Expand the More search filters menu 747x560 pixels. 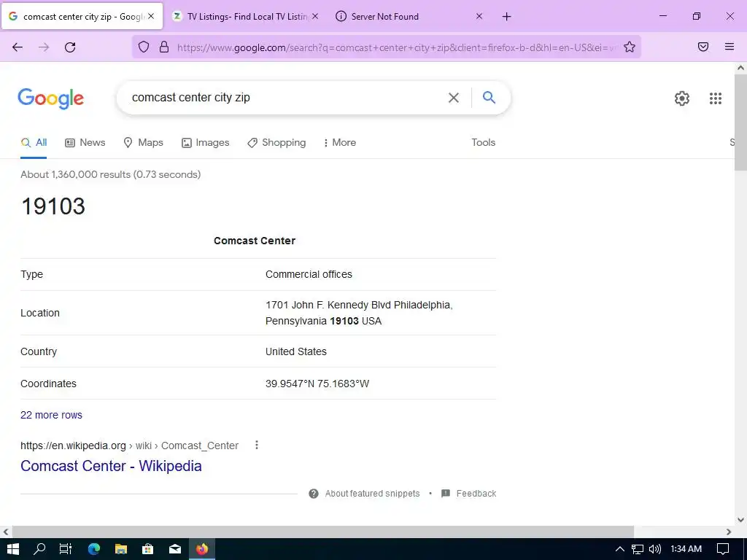(340, 142)
